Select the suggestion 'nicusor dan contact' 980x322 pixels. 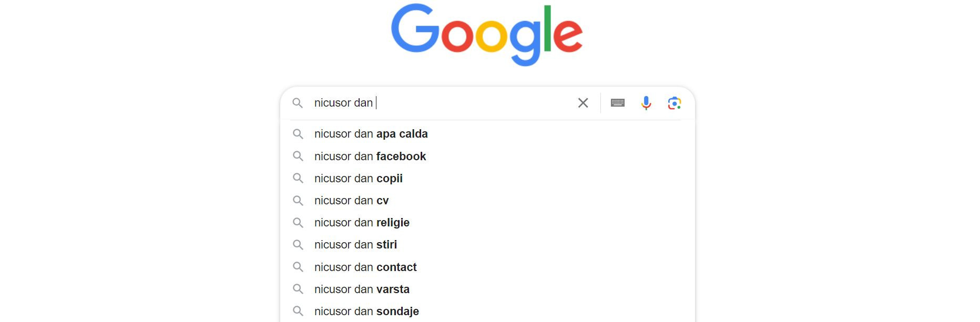click(365, 267)
